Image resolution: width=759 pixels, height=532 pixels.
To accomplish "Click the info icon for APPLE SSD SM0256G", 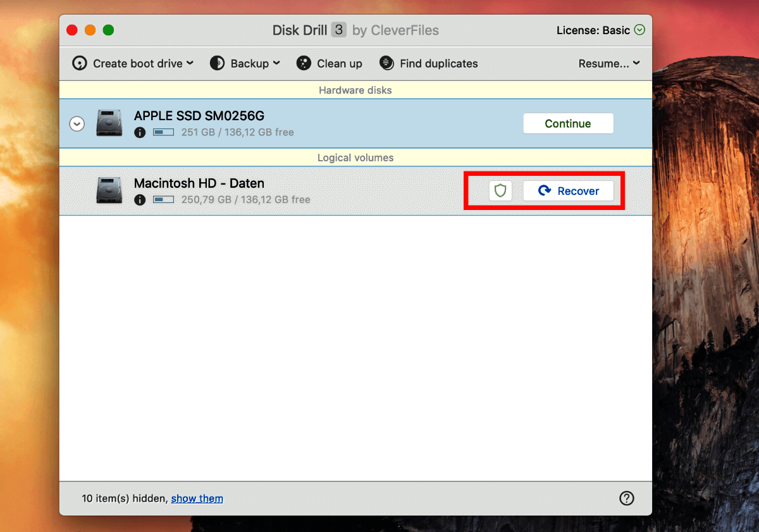I will coord(140,132).
